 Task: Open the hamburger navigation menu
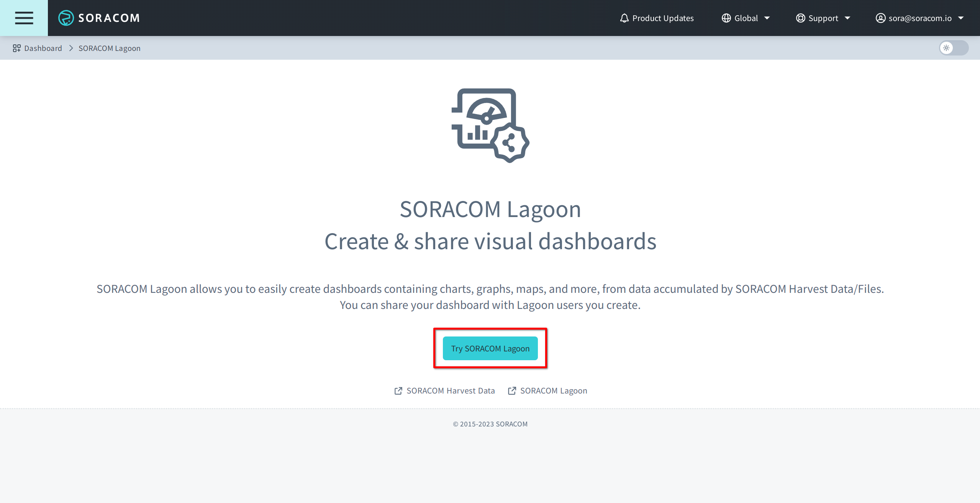tap(24, 18)
